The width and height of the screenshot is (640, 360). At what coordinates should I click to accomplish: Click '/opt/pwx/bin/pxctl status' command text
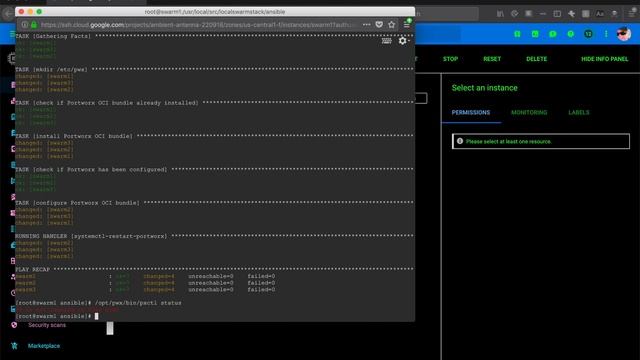(138, 303)
